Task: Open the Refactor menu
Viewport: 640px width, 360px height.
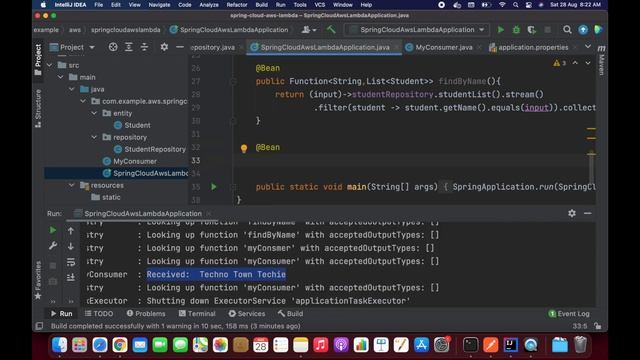Action: [x=237, y=5]
